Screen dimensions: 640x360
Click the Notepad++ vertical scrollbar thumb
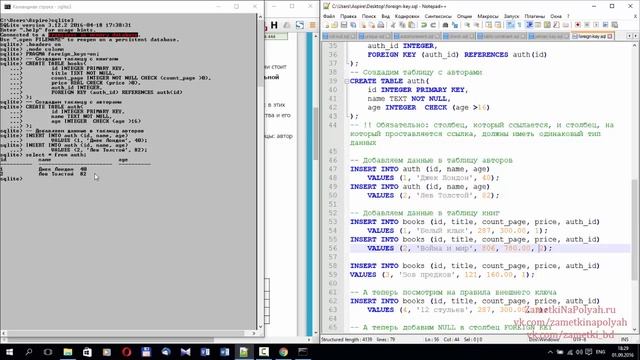pyautogui.click(x=635, y=229)
